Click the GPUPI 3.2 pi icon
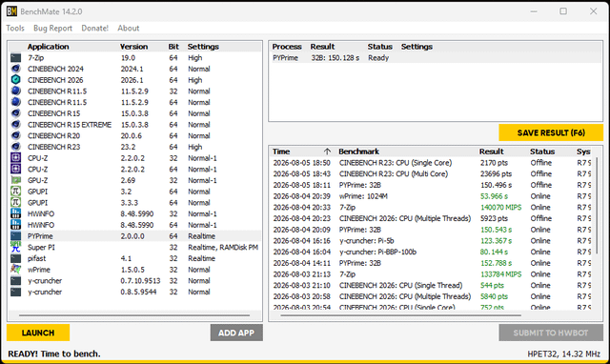This screenshot has width=610, height=364. pos(15,192)
